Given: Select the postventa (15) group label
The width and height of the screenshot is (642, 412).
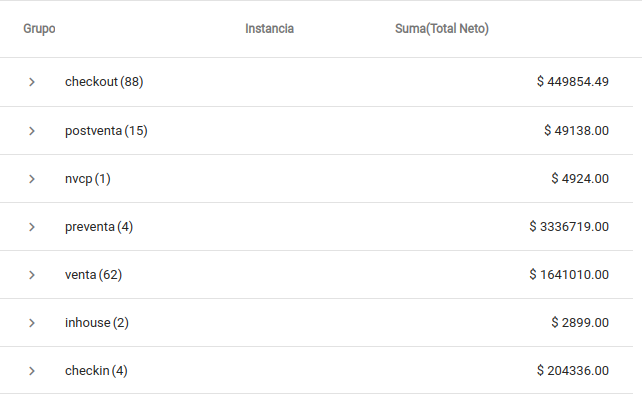Looking at the screenshot, I should [106, 131].
